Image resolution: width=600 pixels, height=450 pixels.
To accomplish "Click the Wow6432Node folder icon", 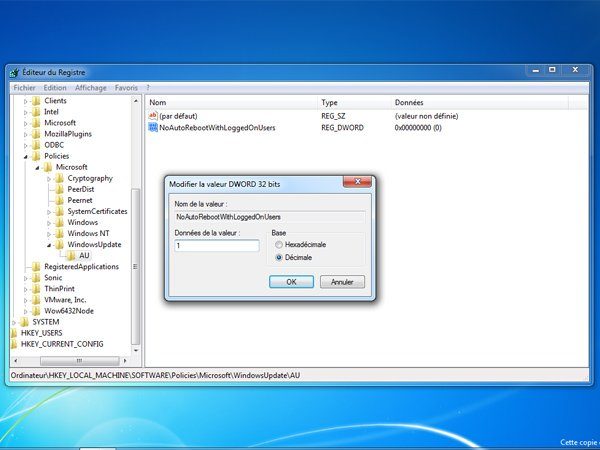I will (x=36, y=311).
